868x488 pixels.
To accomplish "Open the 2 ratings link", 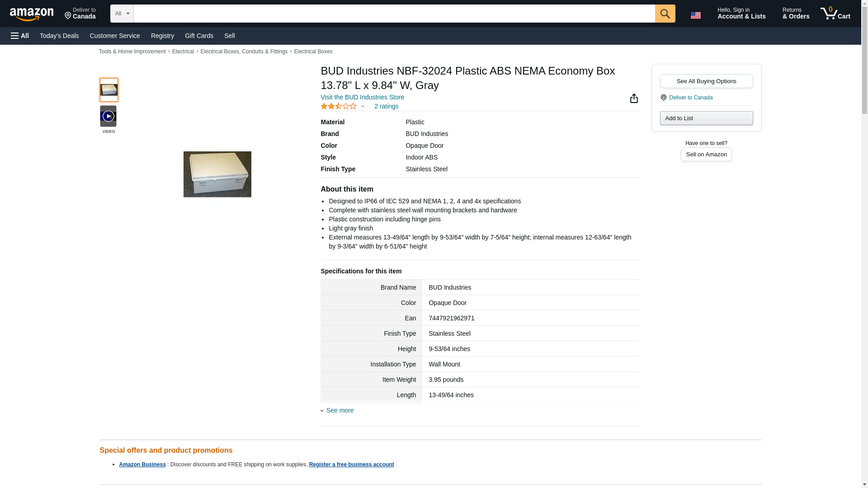I will click(x=386, y=106).
